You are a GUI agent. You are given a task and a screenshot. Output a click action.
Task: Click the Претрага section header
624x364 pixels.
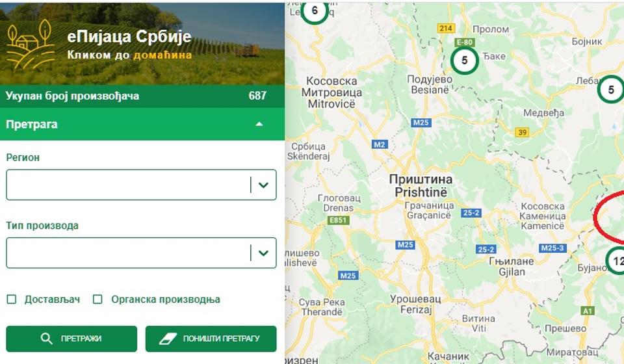(142, 124)
